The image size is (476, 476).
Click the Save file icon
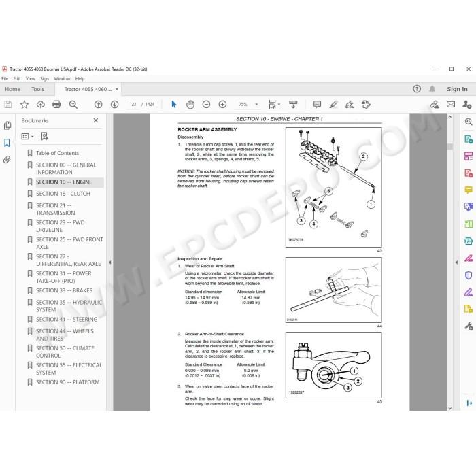click(8, 105)
